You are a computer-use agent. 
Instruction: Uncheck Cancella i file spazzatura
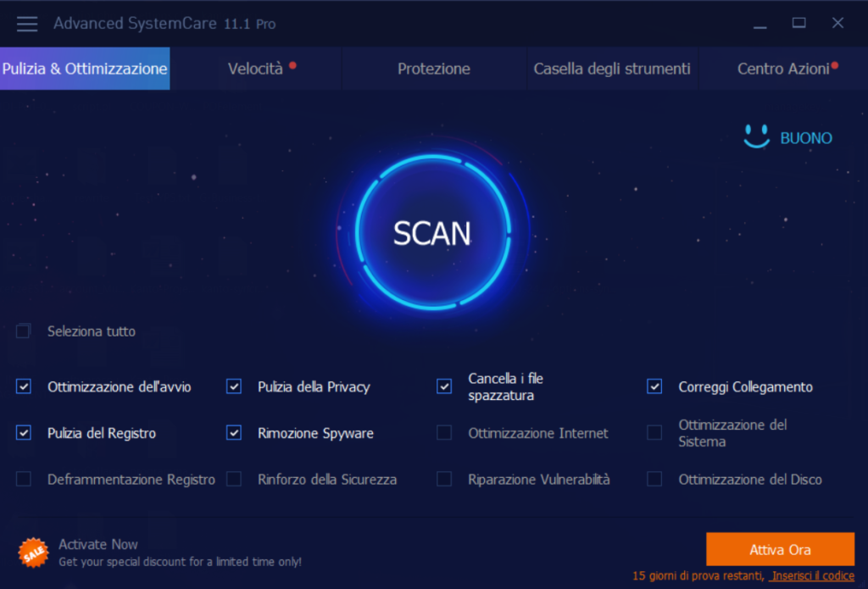[x=444, y=386]
